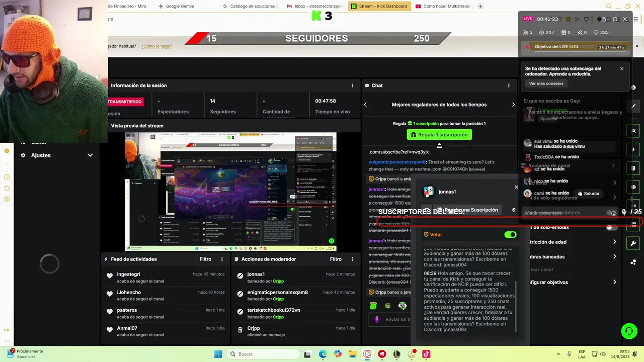This screenshot has height=362, width=644.
Task: Open Feed de actividades options menu
Action: [x=222, y=259]
